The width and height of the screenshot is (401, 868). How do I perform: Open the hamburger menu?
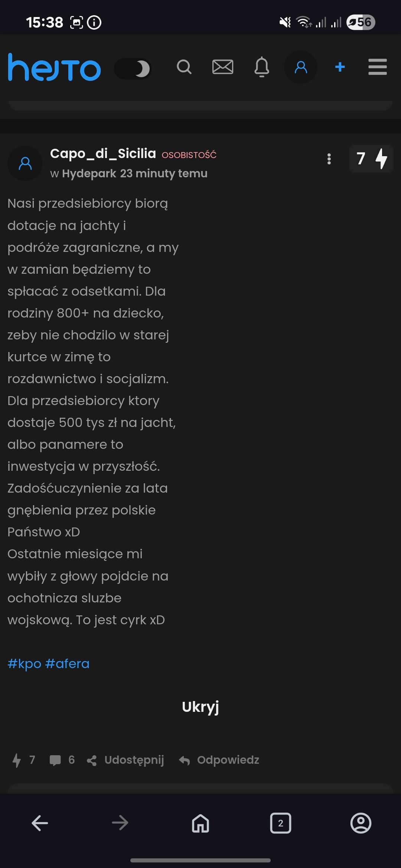pos(378,67)
